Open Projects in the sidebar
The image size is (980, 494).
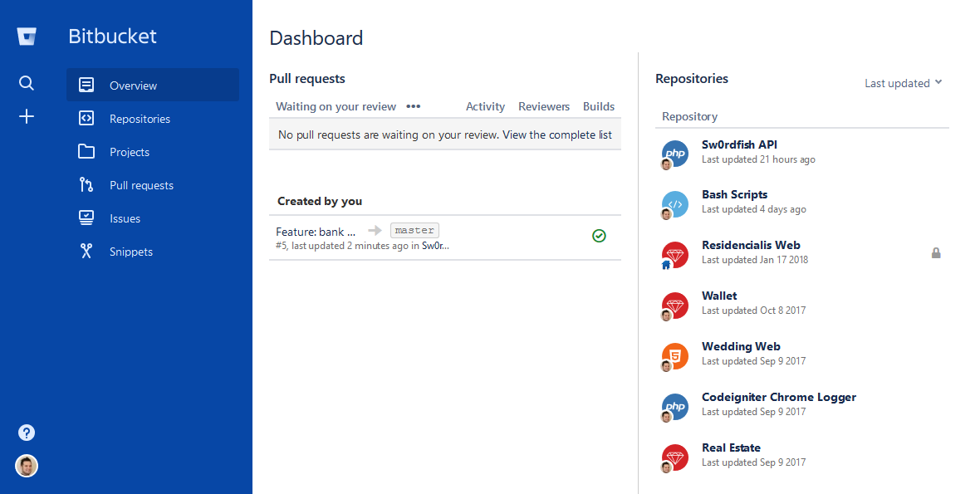(153, 151)
